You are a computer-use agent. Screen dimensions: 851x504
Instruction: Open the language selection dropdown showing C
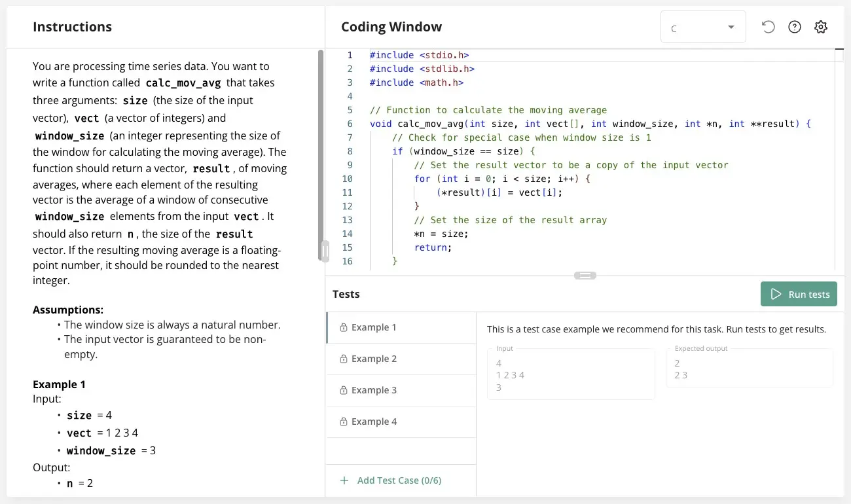point(703,26)
